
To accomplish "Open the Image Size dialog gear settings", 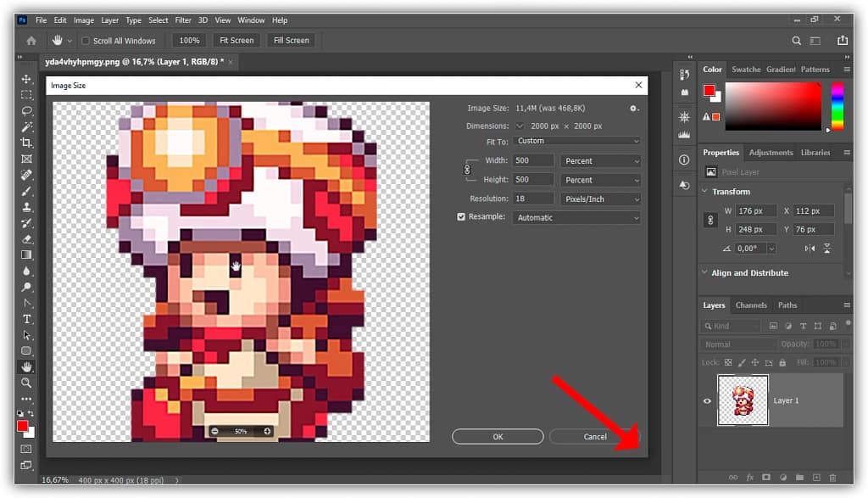I will pos(634,109).
